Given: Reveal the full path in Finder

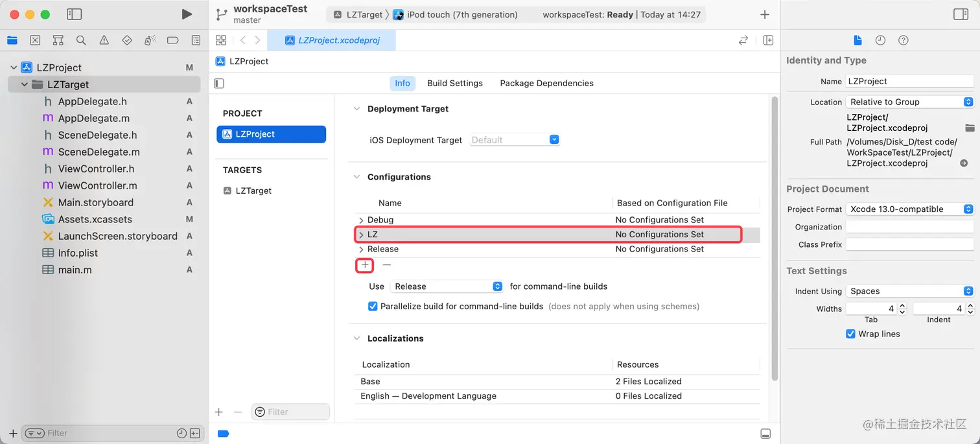Looking at the screenshot, I should pyautogui.click(x=964, y=163).
